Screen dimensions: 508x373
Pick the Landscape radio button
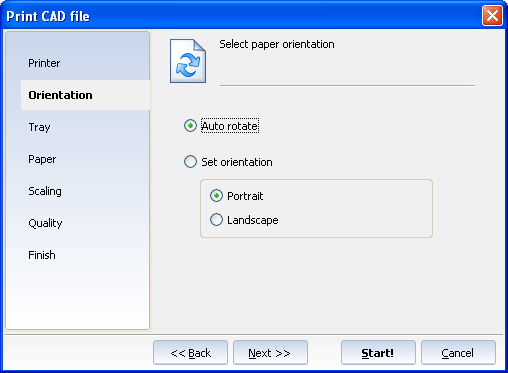click(216, 220)
